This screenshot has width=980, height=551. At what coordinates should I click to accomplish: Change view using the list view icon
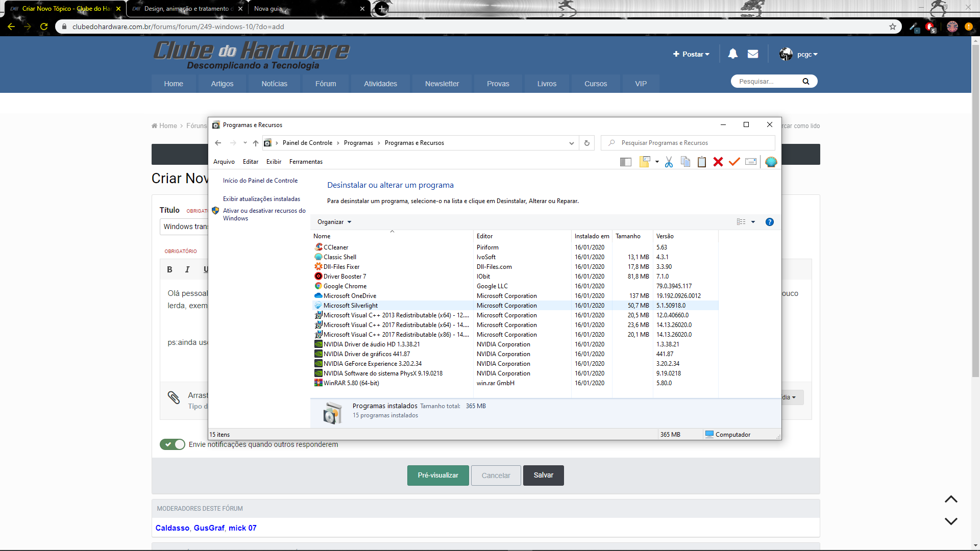tap(741, 222)
